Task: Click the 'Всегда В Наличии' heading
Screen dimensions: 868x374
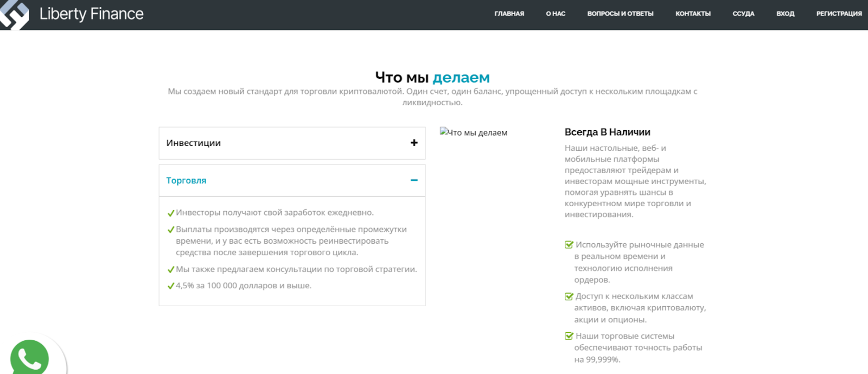Action: click(x=608, y=132)
